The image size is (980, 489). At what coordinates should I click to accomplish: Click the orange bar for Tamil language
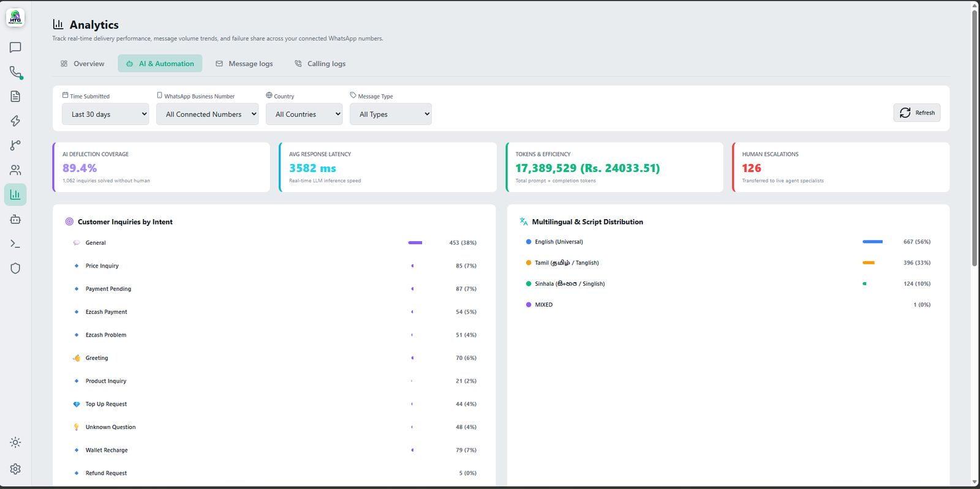coord(869,263)
